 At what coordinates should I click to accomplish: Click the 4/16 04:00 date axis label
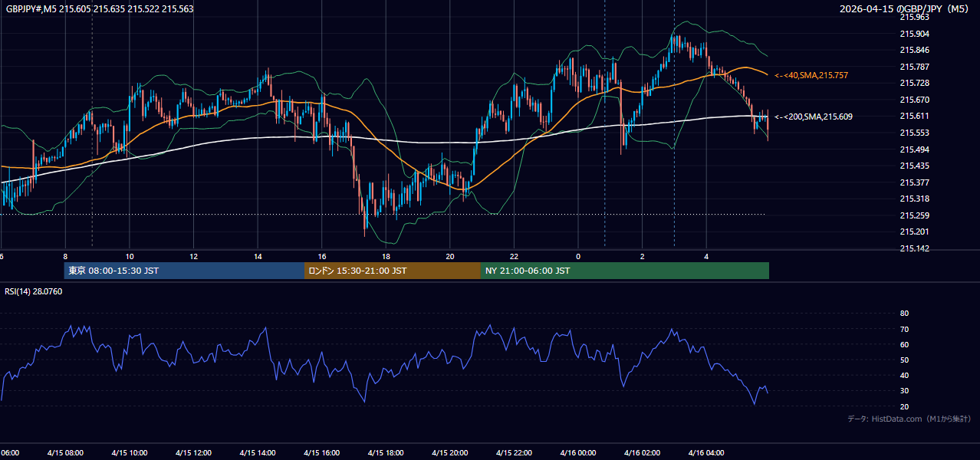pyautogui.click(x=706, y=453)
